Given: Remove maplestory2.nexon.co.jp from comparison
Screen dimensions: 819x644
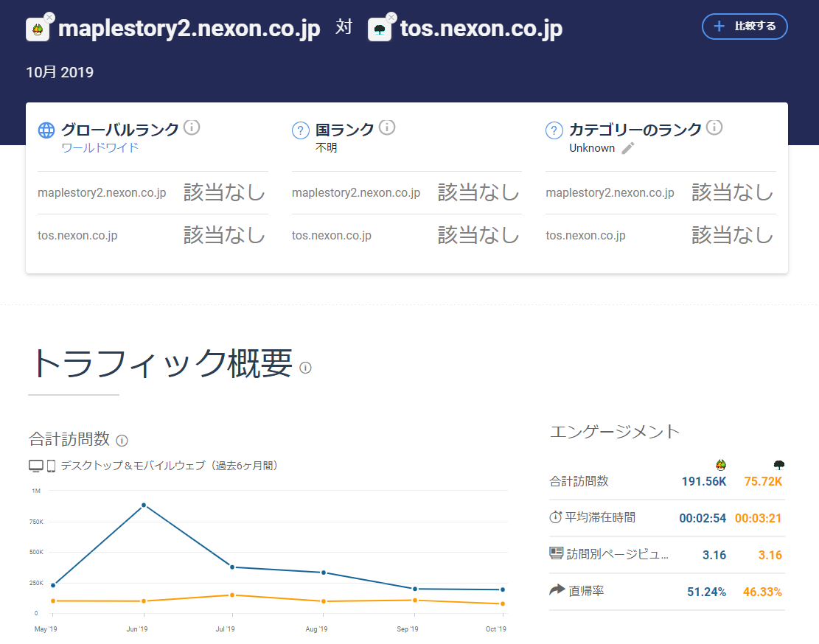Looking at the screenshot, I should 49,17.
